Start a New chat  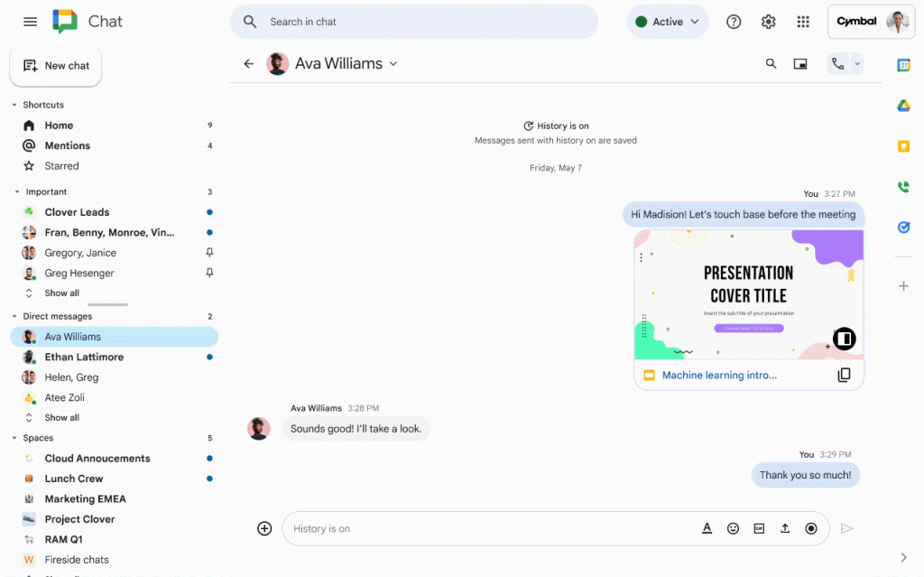55,65
